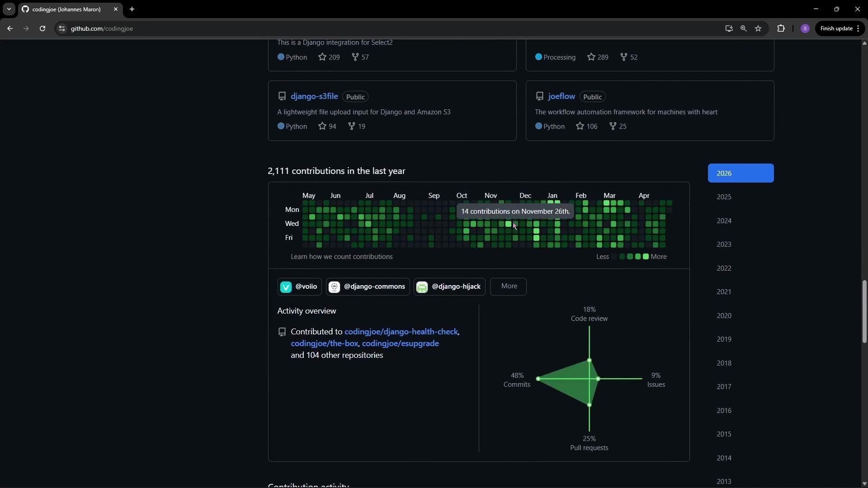The width and height of the screenshot is (868, 488).
Task: Open site information icon in address bar
Action: pos(62,28)
